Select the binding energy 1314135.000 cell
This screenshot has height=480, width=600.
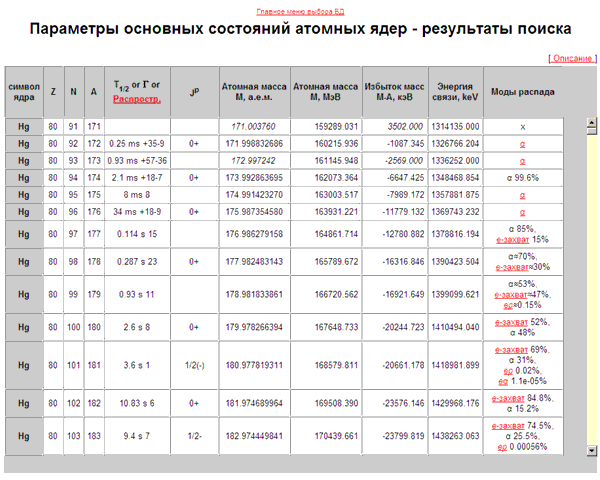455,127
